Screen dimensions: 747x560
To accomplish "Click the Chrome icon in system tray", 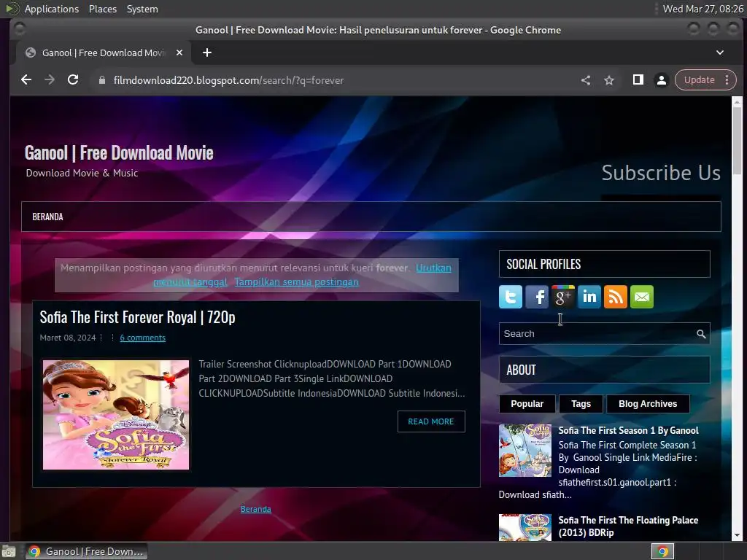I will [x=662, y=551].
